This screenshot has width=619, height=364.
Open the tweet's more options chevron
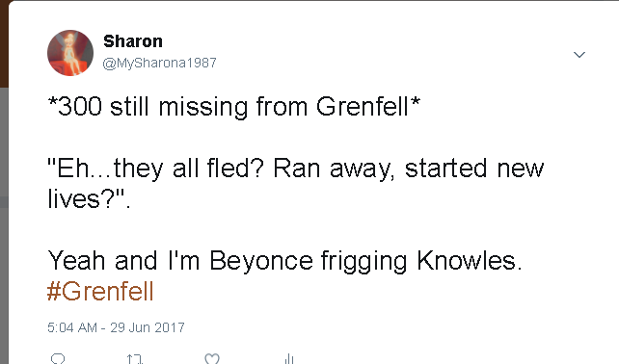click(x=579, y=55)
